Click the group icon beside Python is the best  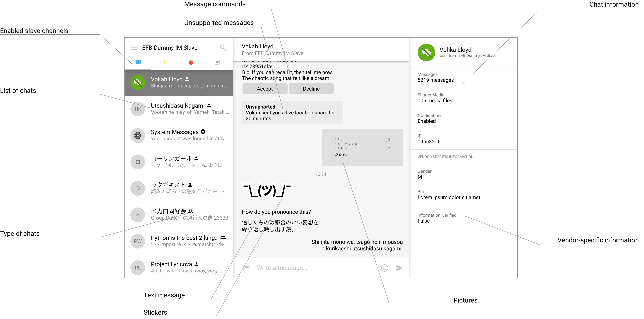(223, 238)
